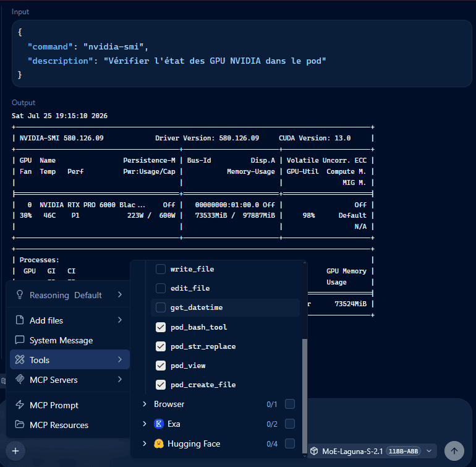Enable all Browser tools checkbox
Image resolution: width=476 pixels, height=467 pixels.
tap(290, 404)
